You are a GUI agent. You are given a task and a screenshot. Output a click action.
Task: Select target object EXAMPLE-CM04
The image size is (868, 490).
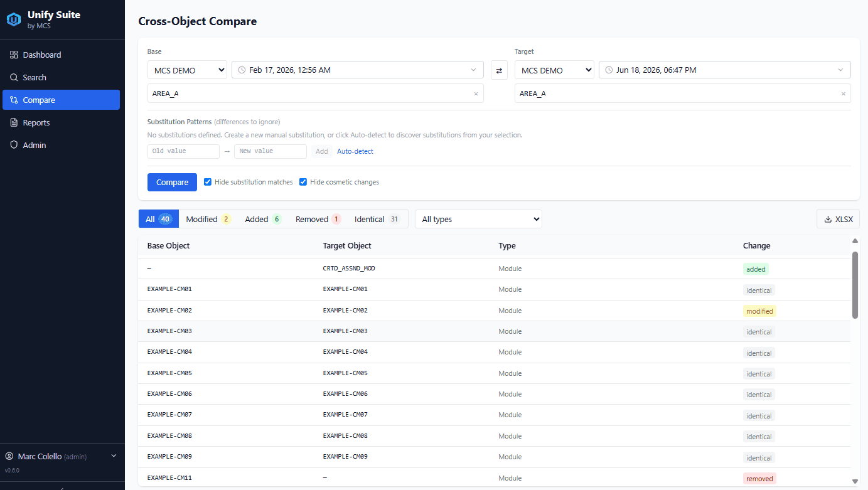click(345, 352)
